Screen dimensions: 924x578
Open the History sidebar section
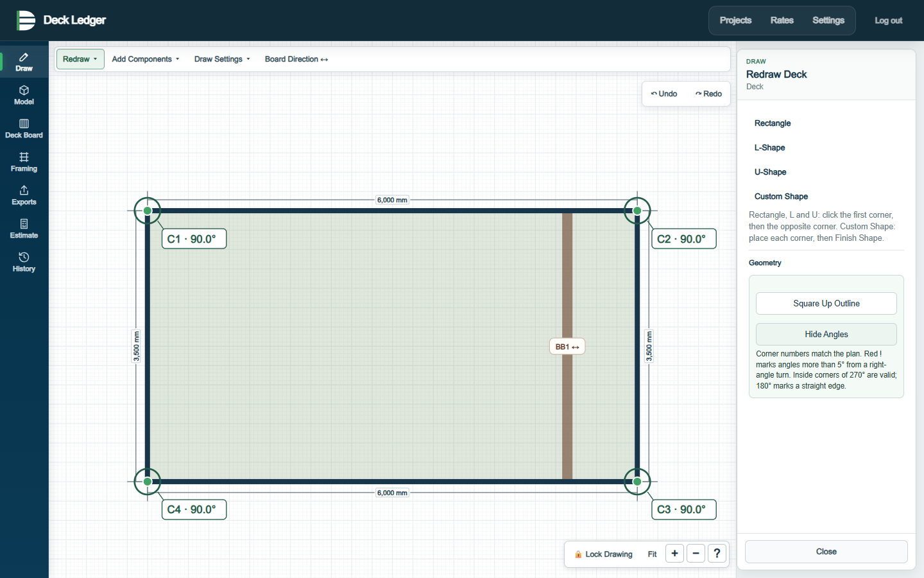24,262
